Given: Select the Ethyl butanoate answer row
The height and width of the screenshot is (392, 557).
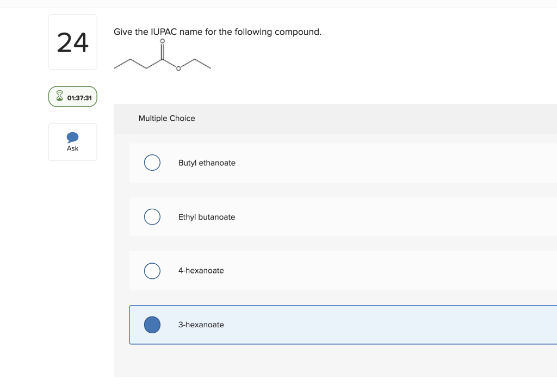Looking at the screenshot, I should tap(272, 216).
